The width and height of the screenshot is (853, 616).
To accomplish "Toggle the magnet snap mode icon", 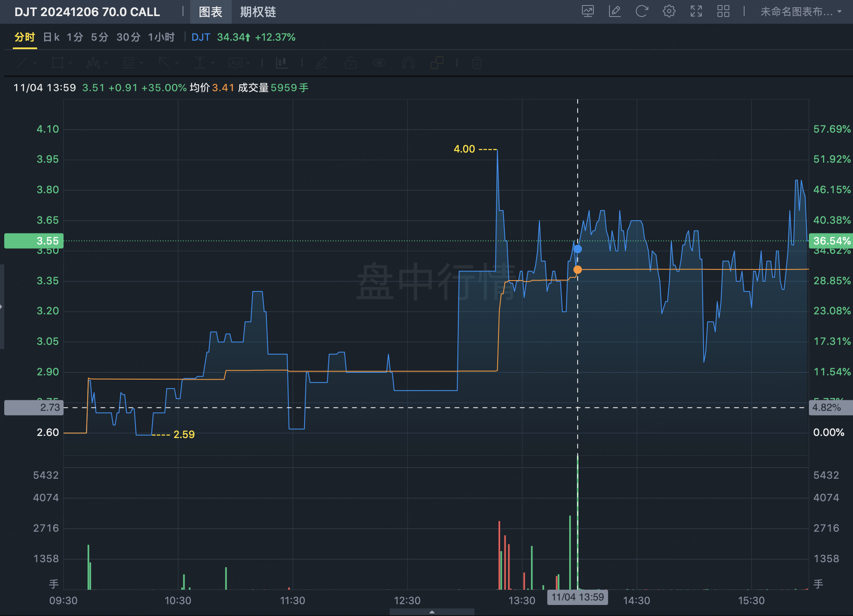I will tap(408, 63).
